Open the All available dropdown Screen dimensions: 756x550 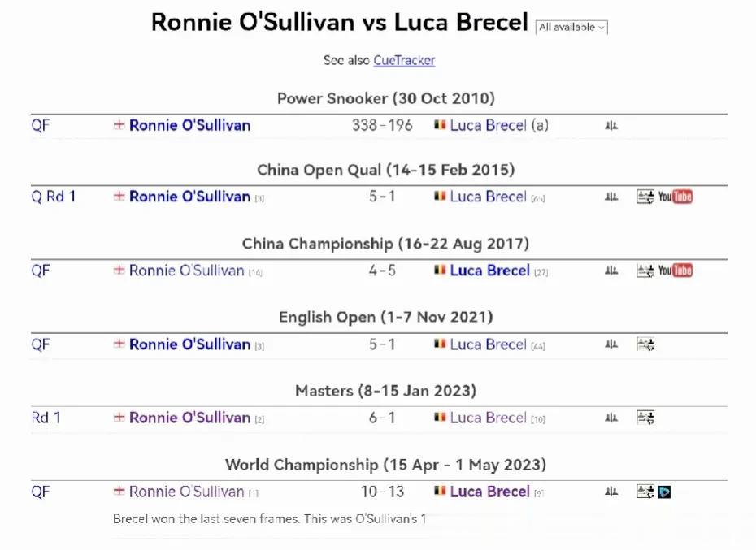click(571, 28)
